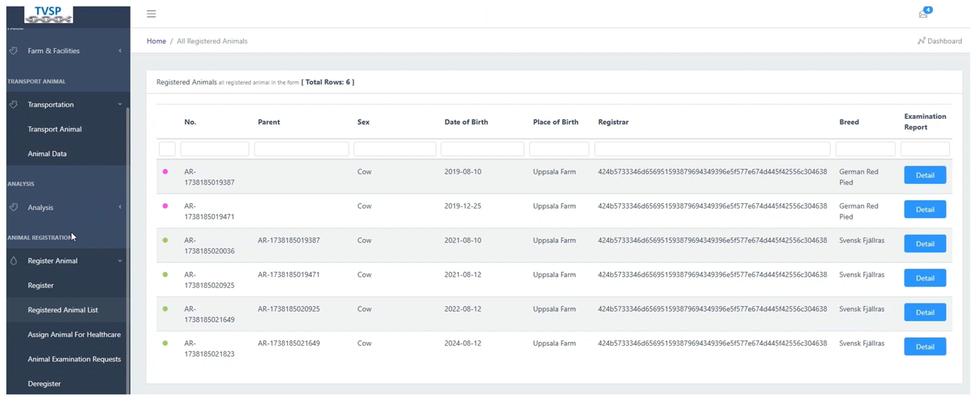Click the green status dot for AR-1738185020036

(x=165, y=240)
